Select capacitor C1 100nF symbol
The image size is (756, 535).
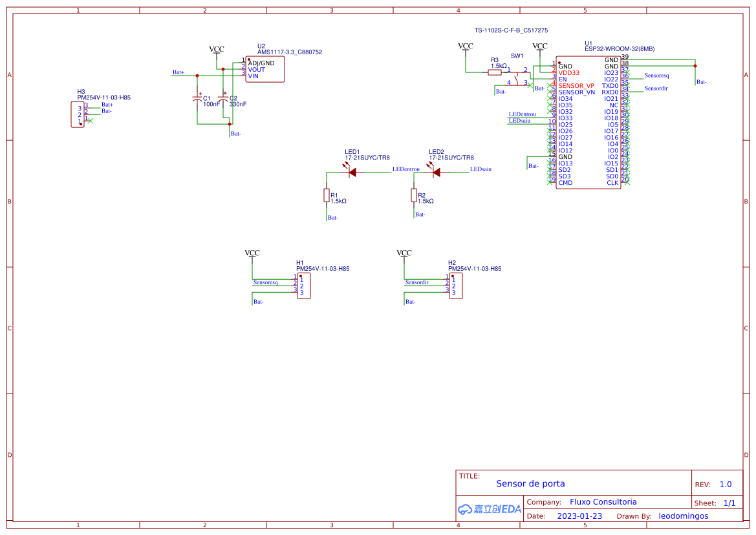pos(198,100)
